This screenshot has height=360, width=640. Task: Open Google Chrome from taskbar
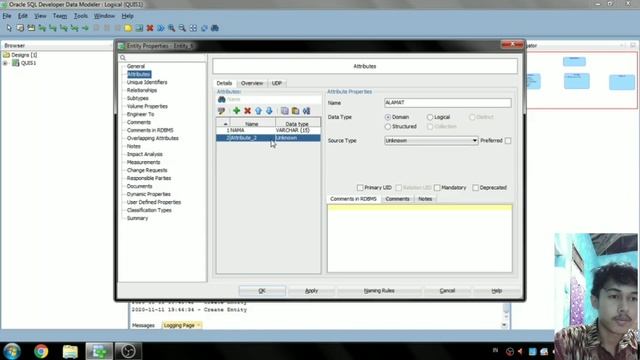(x=41, y=351)
